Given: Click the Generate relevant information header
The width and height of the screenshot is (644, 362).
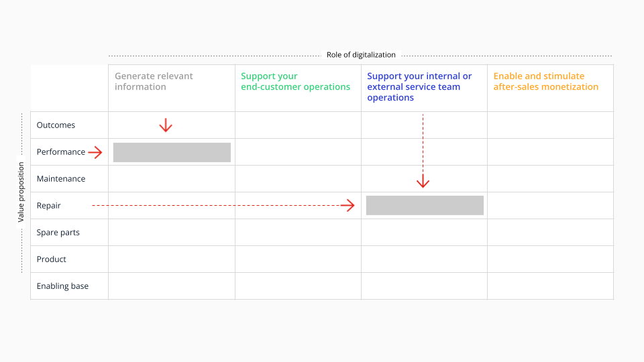Looking at the screenshot, I should point(154,81).
